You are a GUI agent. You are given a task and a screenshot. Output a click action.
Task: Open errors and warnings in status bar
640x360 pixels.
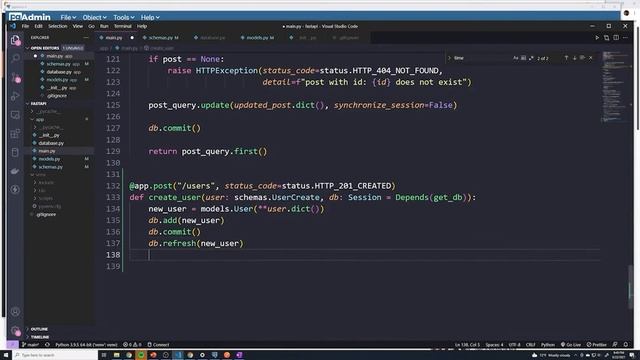click(132, 345)
